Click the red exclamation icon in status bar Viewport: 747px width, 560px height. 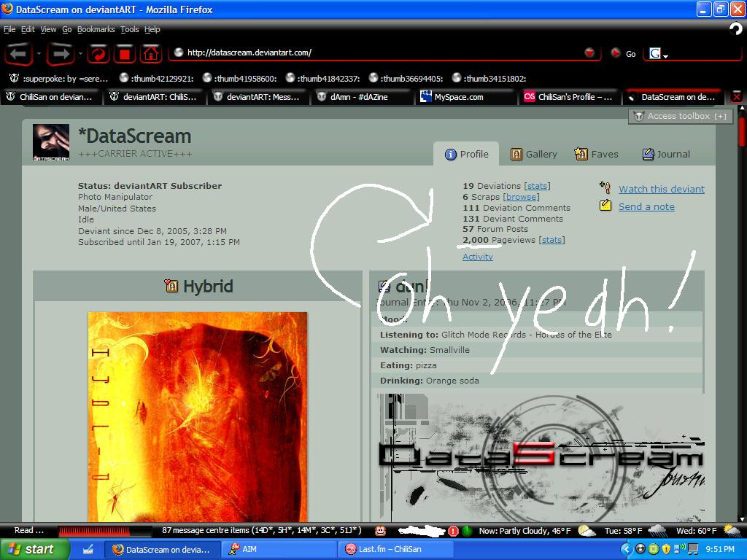[453, 531]
